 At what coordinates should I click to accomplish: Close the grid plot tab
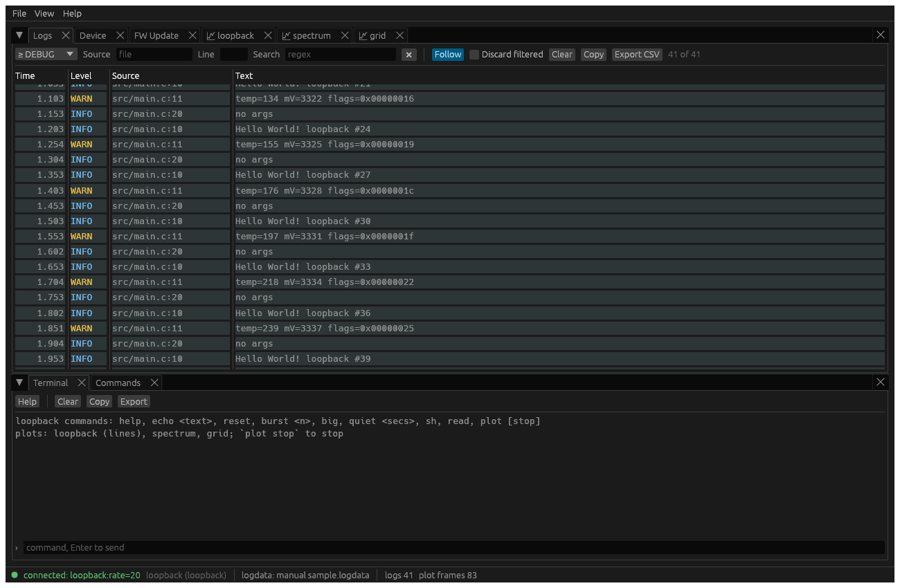[399, 35]
